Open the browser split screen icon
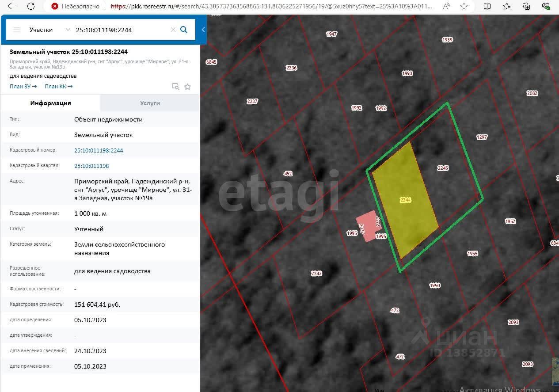The image size is (559, 392). click(x=487, y=6)
